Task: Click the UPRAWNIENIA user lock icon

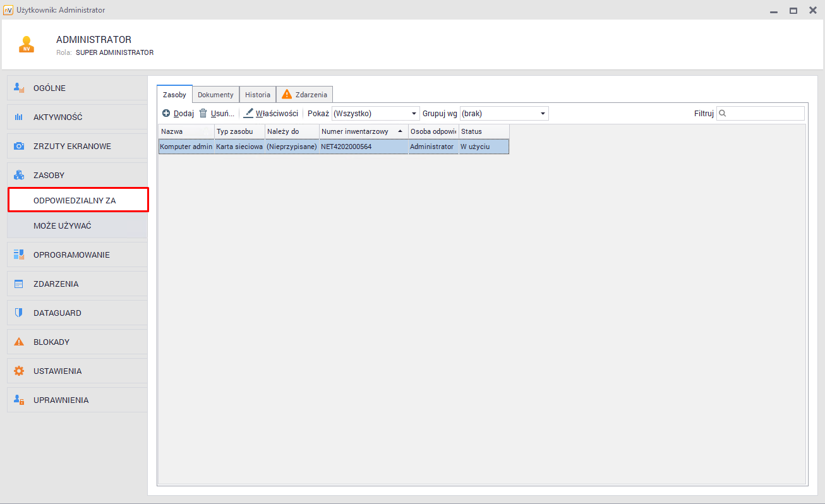Action: [19, 400]
